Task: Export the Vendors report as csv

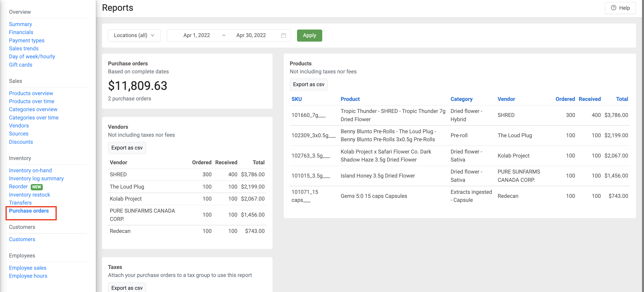Action: pyautogui.click(x=127, y=148)
